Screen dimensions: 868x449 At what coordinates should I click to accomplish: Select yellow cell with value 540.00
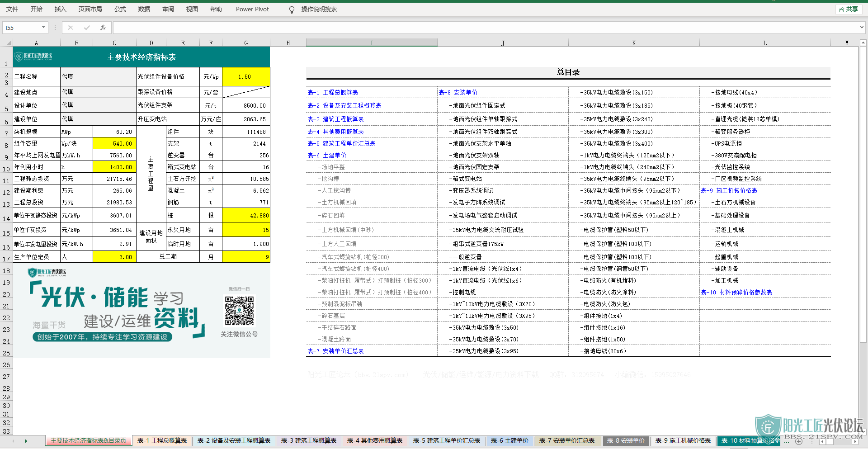coord(114,144)
